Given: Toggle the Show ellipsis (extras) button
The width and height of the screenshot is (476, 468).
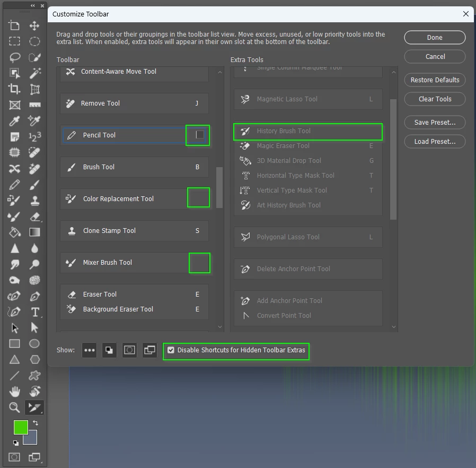Looking at the screenshot, I should pyautogui.click(x=89, y=350).
